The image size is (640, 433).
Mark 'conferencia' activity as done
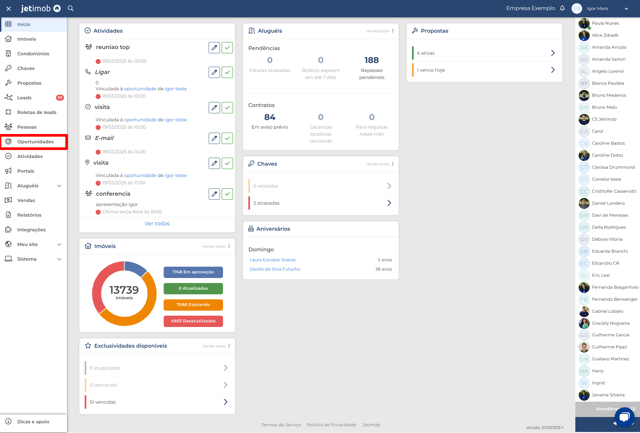pos(227,194)
